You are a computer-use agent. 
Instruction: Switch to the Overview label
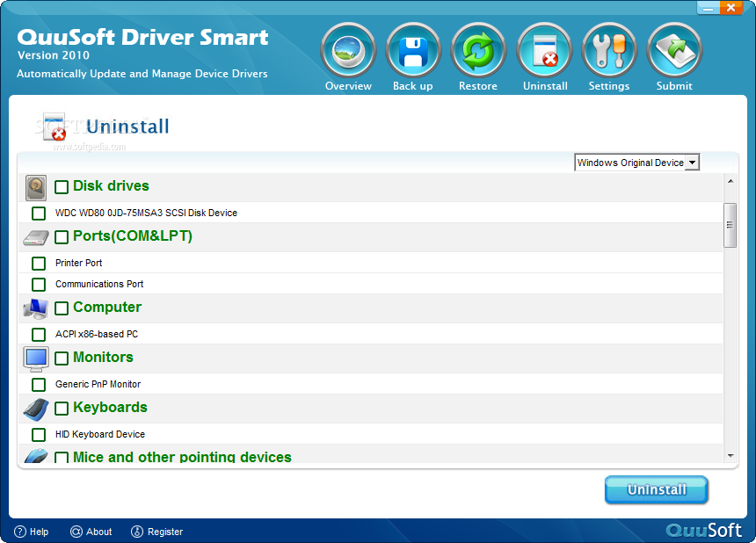click(x=348, y=86)
